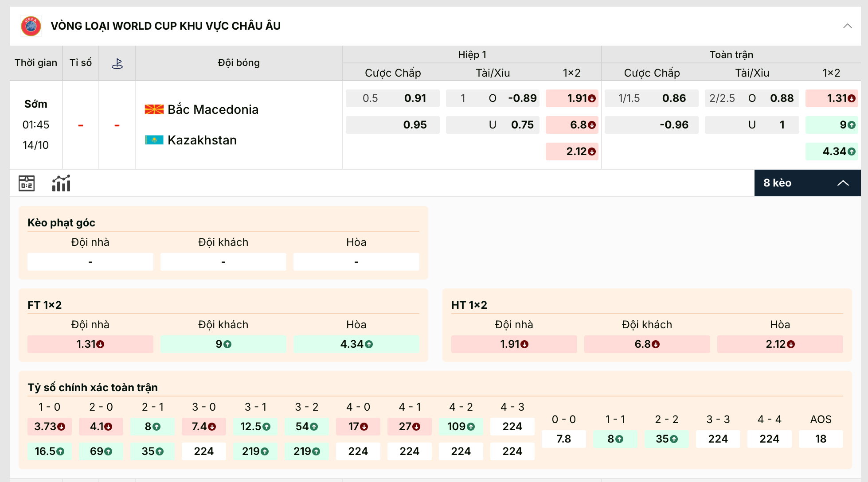Pick FT 1×2 draw odds 4.34
Screen dimensions: 868x482
[x=356, y=344]
